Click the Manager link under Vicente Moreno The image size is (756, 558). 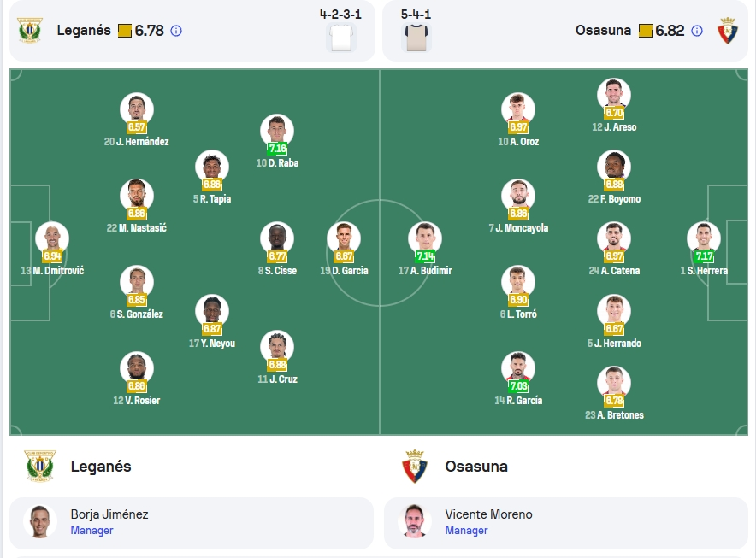(466, 531)
